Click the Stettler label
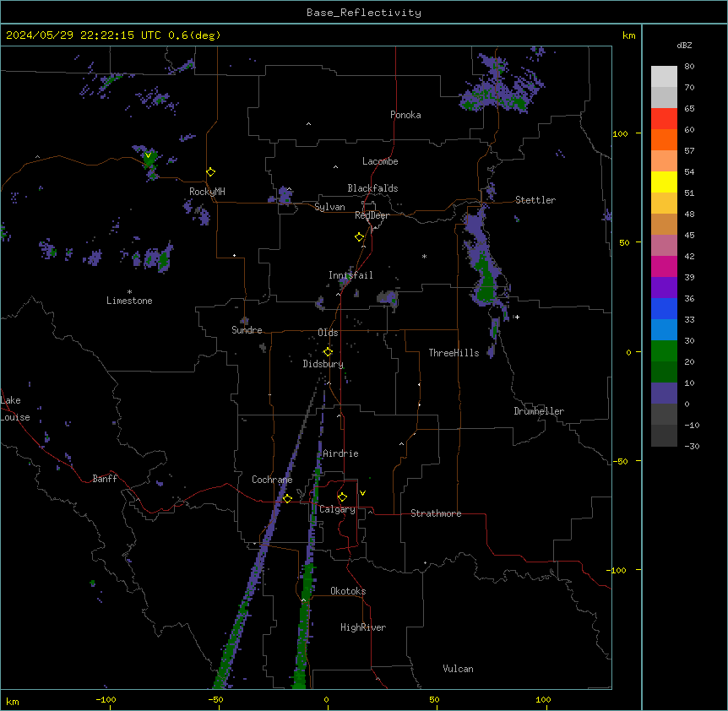The width and height of the screenshot is (728, 711). coord(535,200)
